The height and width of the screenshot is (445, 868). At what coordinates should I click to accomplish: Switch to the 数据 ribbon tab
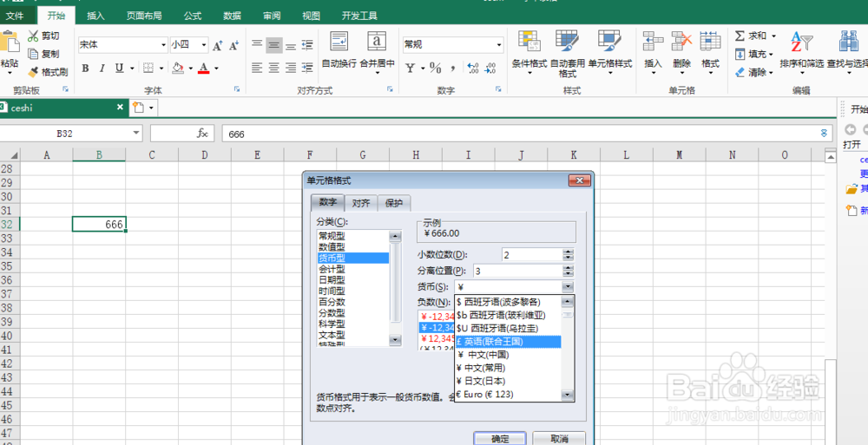pyautogui.click(x=232, y=16)
